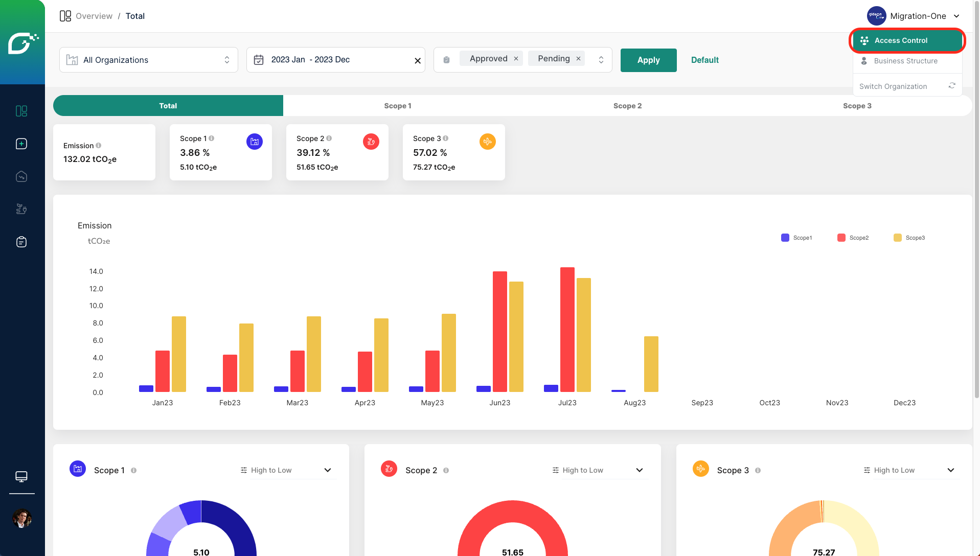This screenshot has height=556, width=980.
Task: Click the Default link
Action: pyautogui.click(x=704, y=60)
